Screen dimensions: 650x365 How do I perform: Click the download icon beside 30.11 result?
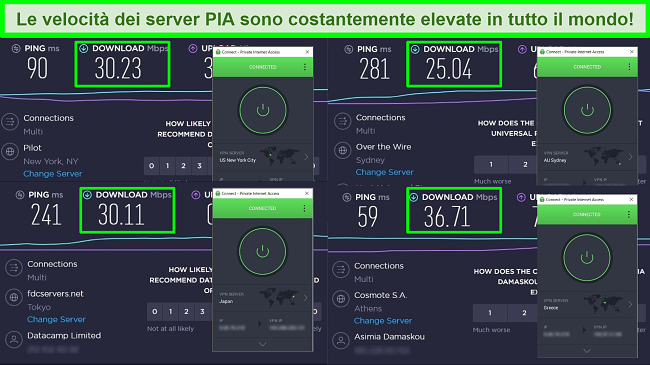87,195
